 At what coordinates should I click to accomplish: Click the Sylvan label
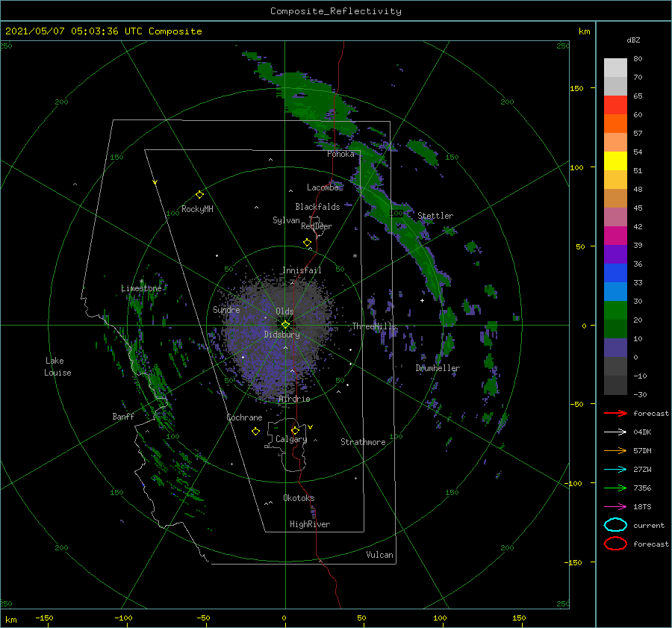pyautogui.click(x=286, y=220)
